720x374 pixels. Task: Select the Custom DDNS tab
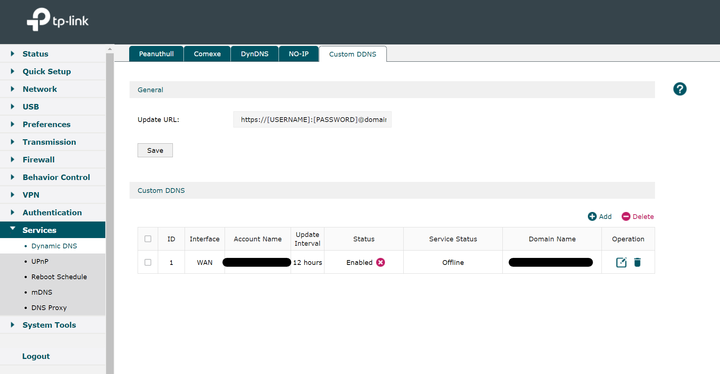(353, 54)
